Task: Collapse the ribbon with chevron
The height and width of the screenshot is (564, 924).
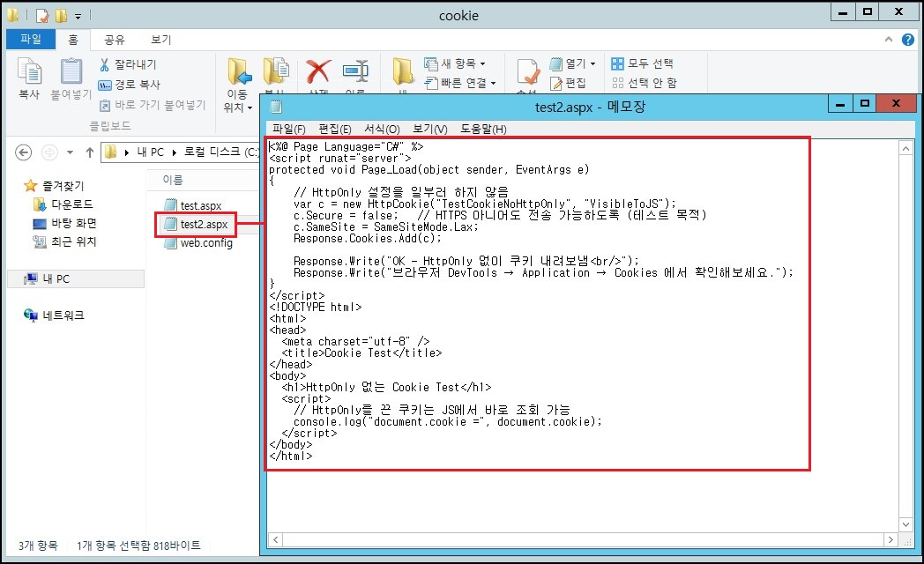Action: point(889,40)
